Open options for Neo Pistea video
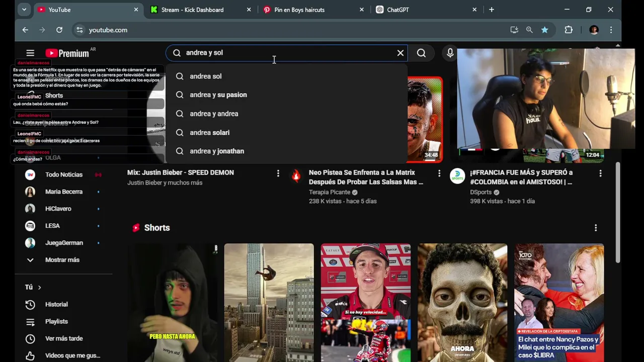644x362 pixels. pos(439,173)
